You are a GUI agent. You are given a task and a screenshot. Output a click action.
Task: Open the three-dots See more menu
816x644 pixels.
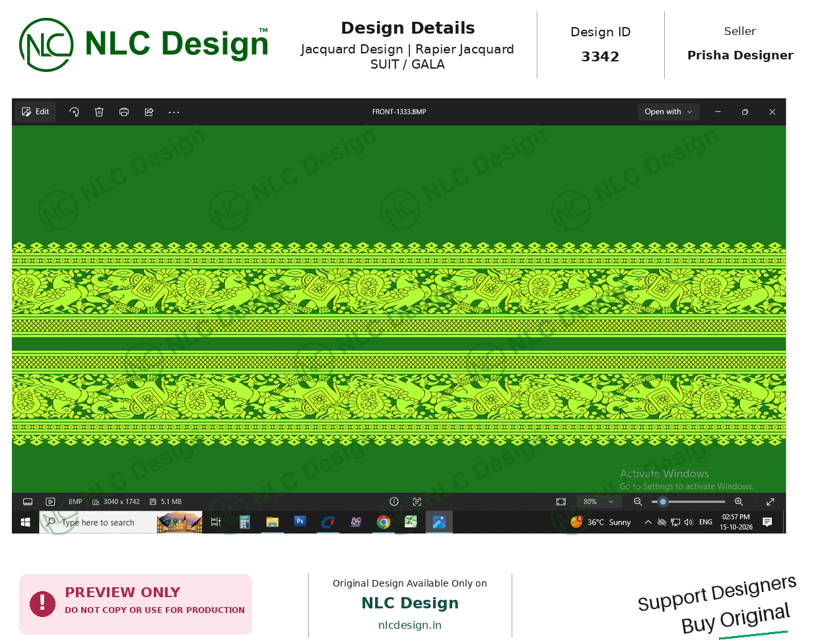[174, 112]
